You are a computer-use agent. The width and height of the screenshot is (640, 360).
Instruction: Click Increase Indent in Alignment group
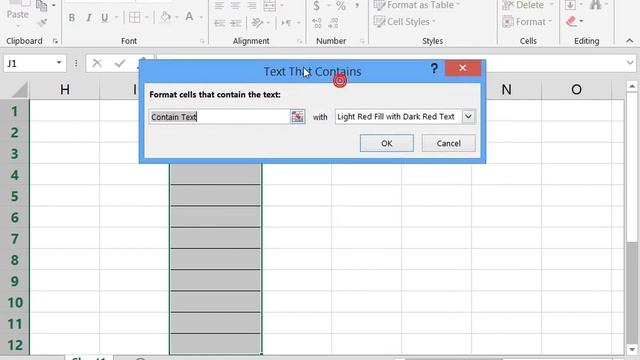236,23
